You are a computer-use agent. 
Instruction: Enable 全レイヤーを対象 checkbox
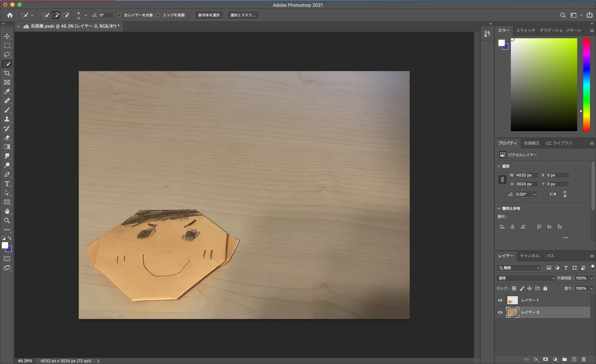[119, 15]
